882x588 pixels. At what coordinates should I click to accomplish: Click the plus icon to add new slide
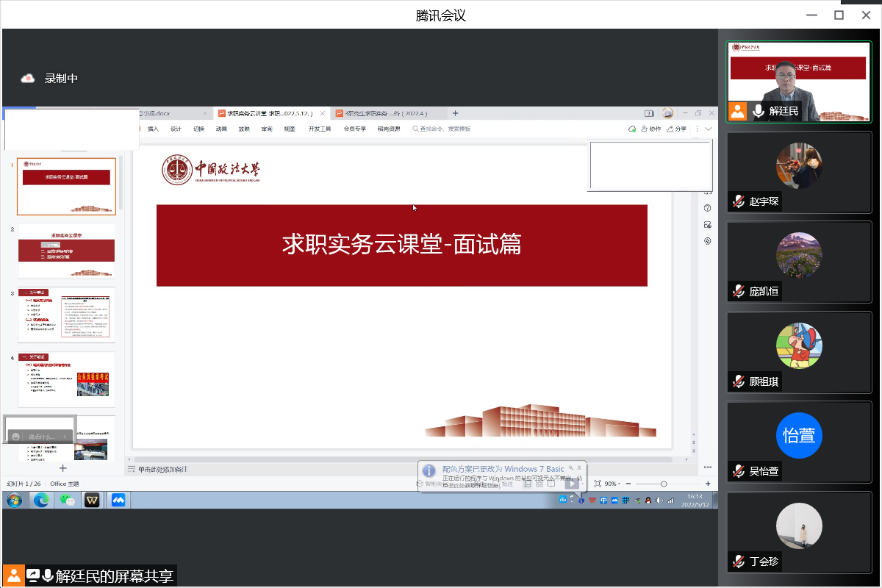(63, 468)
